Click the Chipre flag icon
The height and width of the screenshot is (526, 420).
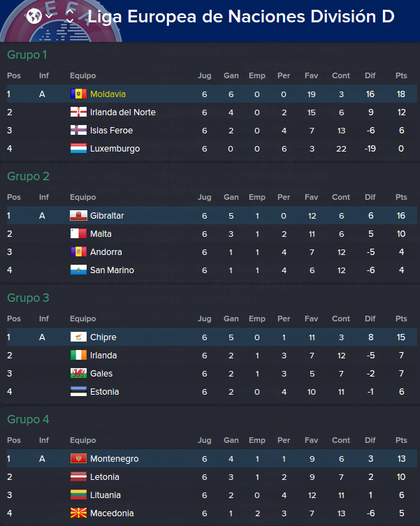78,337
